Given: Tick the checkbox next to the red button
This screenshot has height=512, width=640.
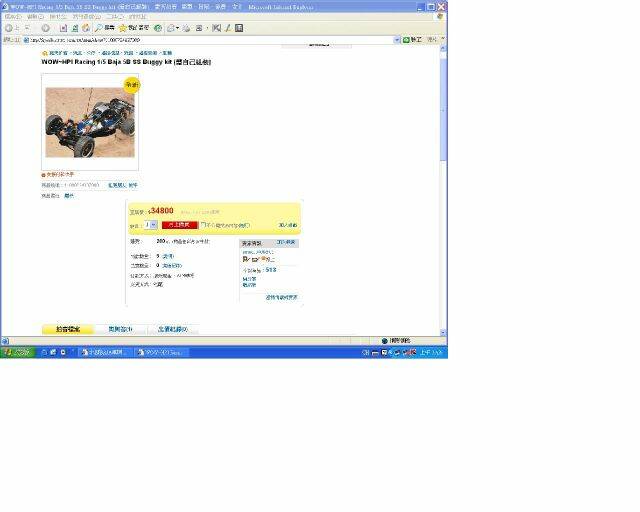Looking at the screenshot, I should tap(203, 225).
